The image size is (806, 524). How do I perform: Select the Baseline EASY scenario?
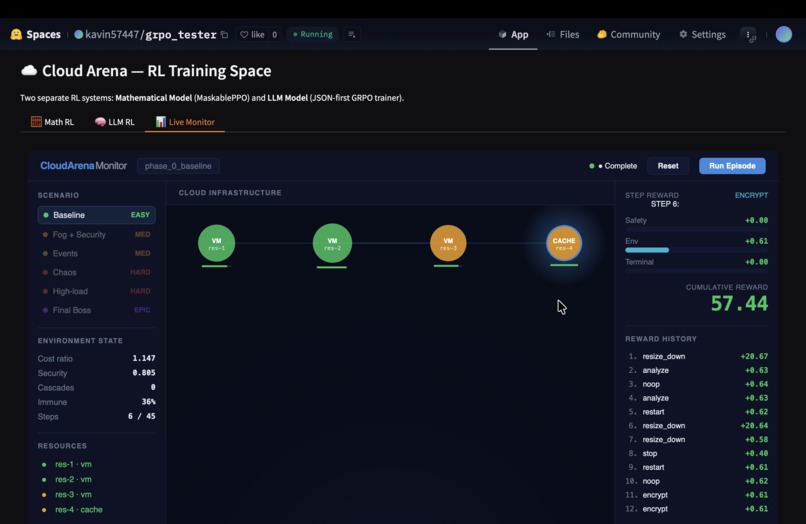click(97, 215)
